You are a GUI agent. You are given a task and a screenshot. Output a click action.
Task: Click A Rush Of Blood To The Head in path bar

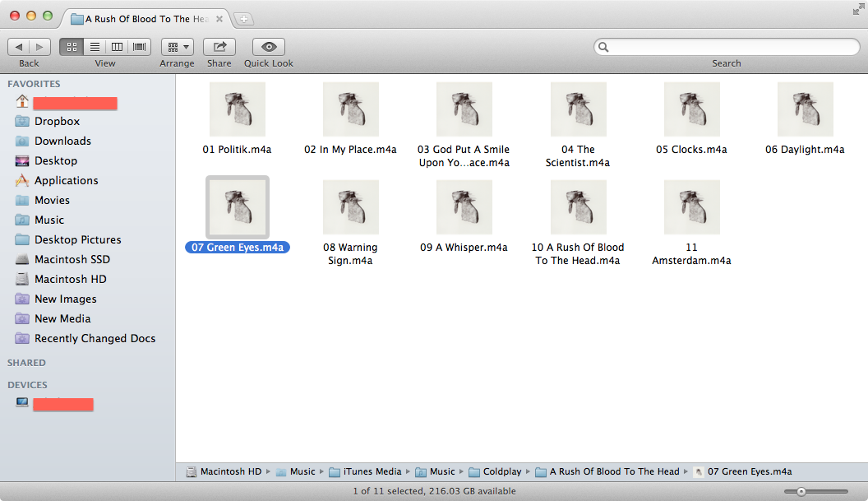point(607,471)
